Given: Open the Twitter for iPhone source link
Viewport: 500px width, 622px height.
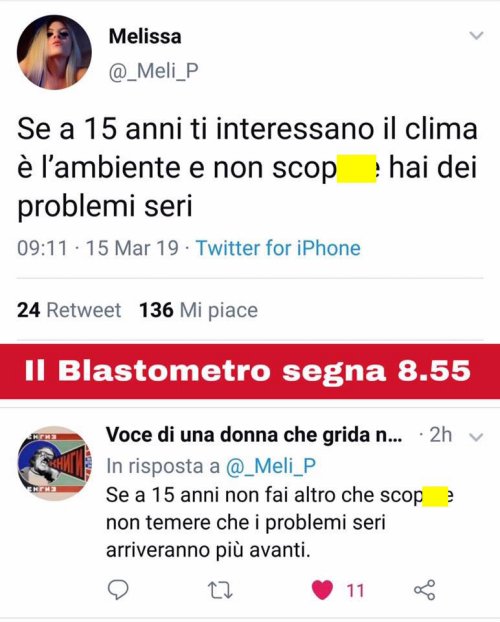Looking at the screenshot, I should tap(278, 248).
